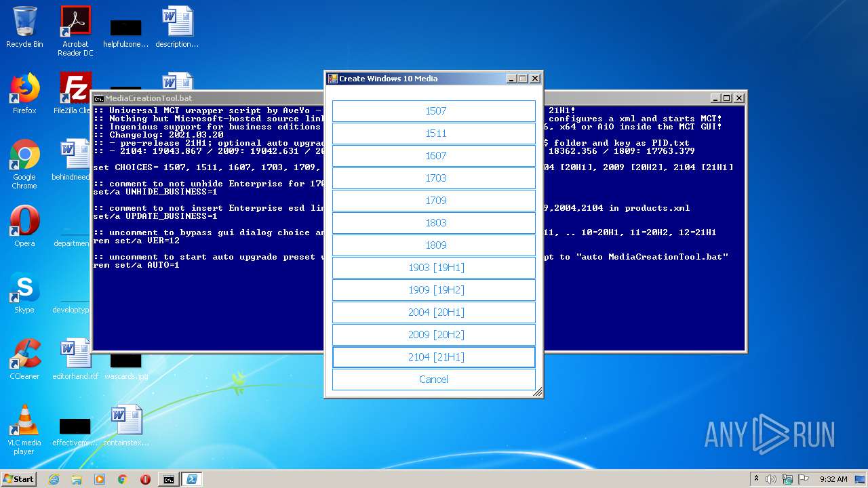Show hidden system tray icons
868x488 pixels.
pyautogui.click(x=756, y=479)
